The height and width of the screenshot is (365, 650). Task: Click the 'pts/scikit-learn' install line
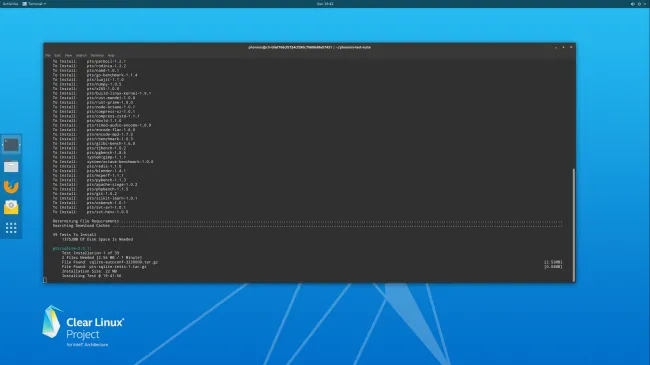pyautogui.click(x=95, y=198)
